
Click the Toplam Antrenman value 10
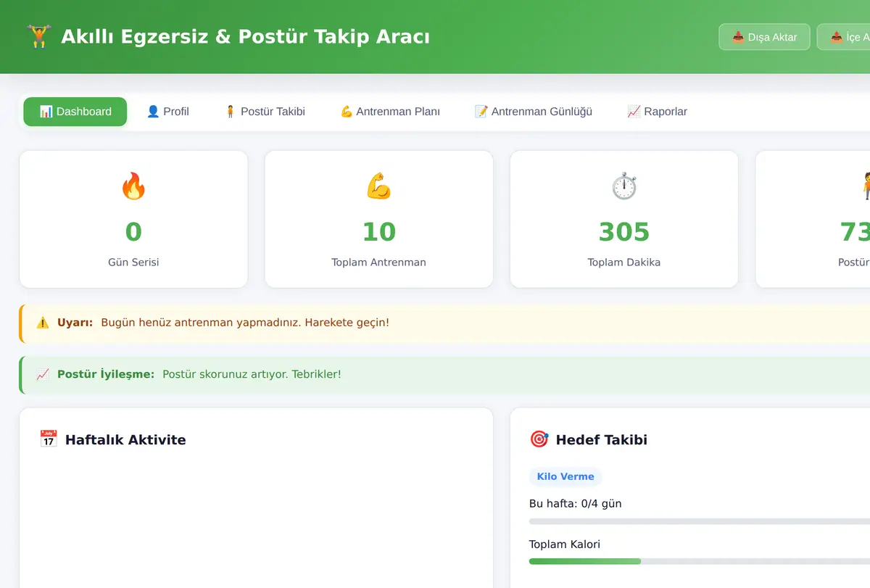(378, 232)
